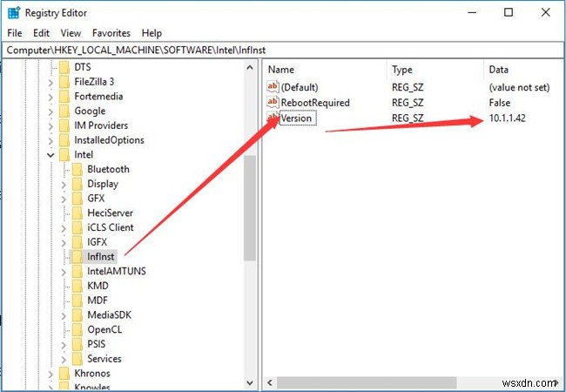Viewport: 566px width, 392px height.
Task: Open the Favorites menu
Action: click(x=111, y=33)
